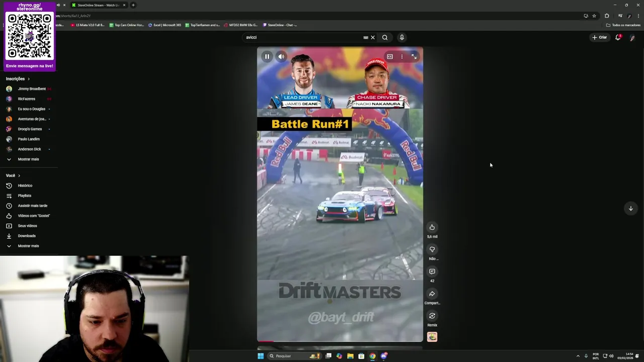Open the Chrome three-dot menu
The image size is (644, 362).
pos(637,16)
